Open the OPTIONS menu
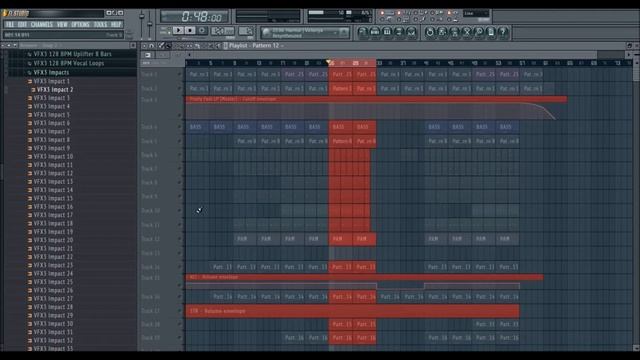The image size is (640, 360). pos(80,24)
